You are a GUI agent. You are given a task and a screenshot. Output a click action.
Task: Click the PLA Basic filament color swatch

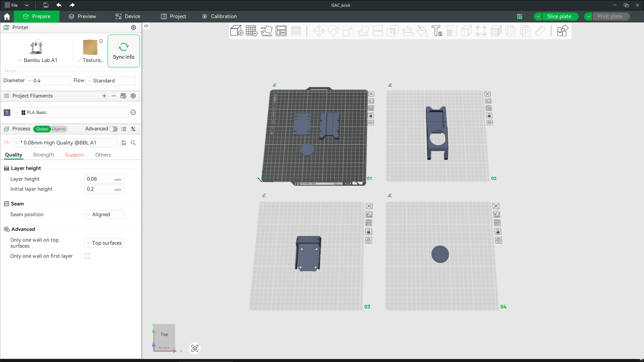23,113
